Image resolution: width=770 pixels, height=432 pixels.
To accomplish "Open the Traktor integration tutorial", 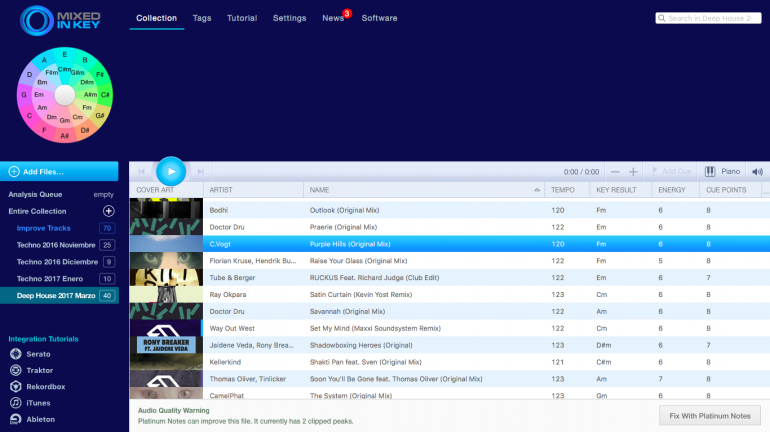I will [31, 370].
